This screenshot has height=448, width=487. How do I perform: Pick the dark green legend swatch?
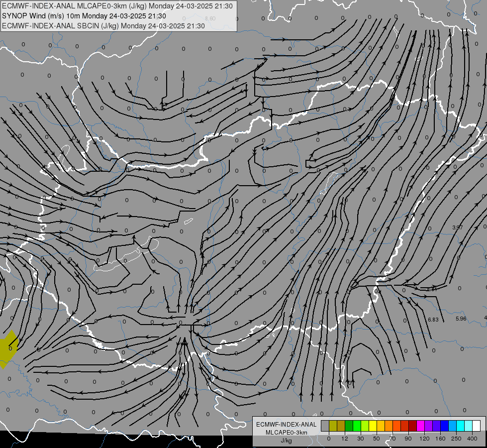[349, 426]
